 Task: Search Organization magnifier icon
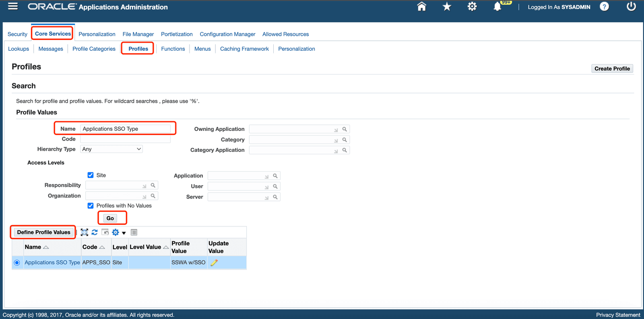153,196
